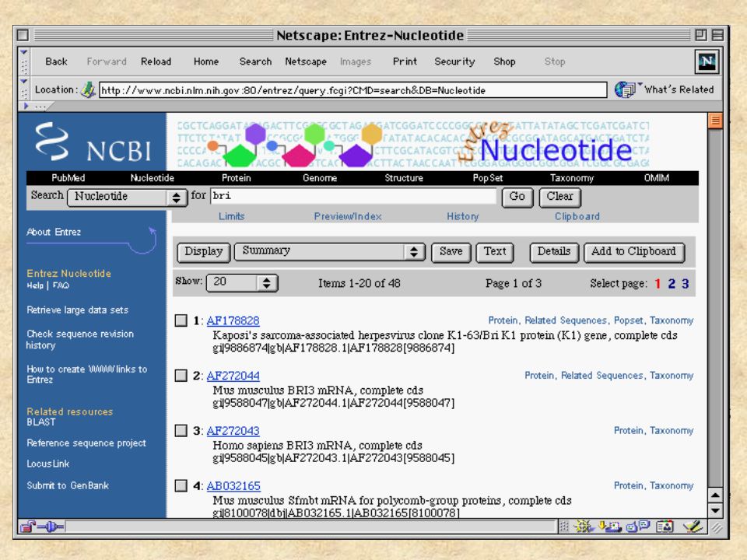Open the Show 20 items dropdown

point(242,283)
